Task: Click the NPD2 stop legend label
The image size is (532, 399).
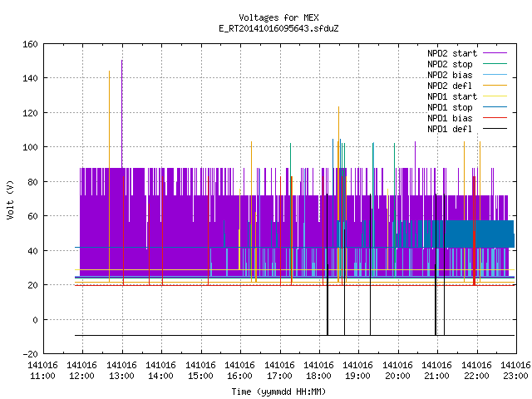Action: 450,64
